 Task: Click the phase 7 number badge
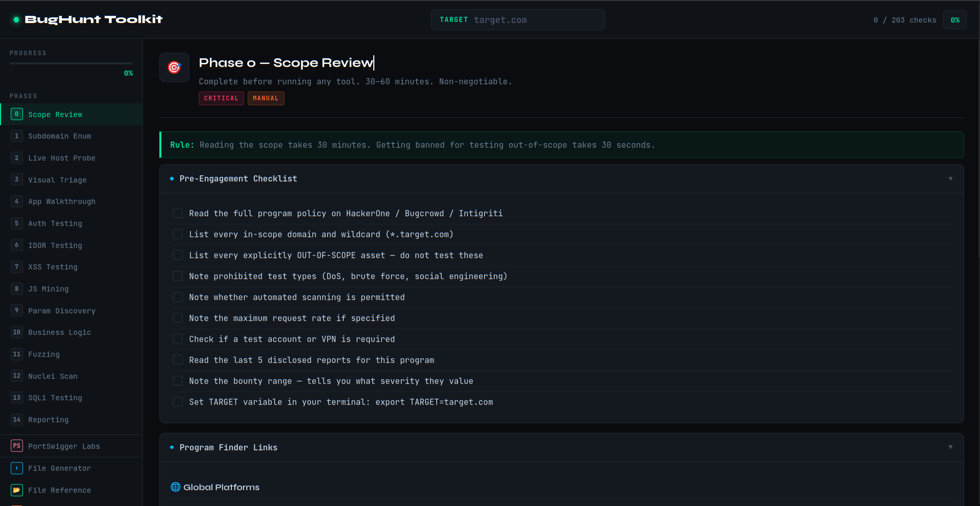[x=17, y=267]
